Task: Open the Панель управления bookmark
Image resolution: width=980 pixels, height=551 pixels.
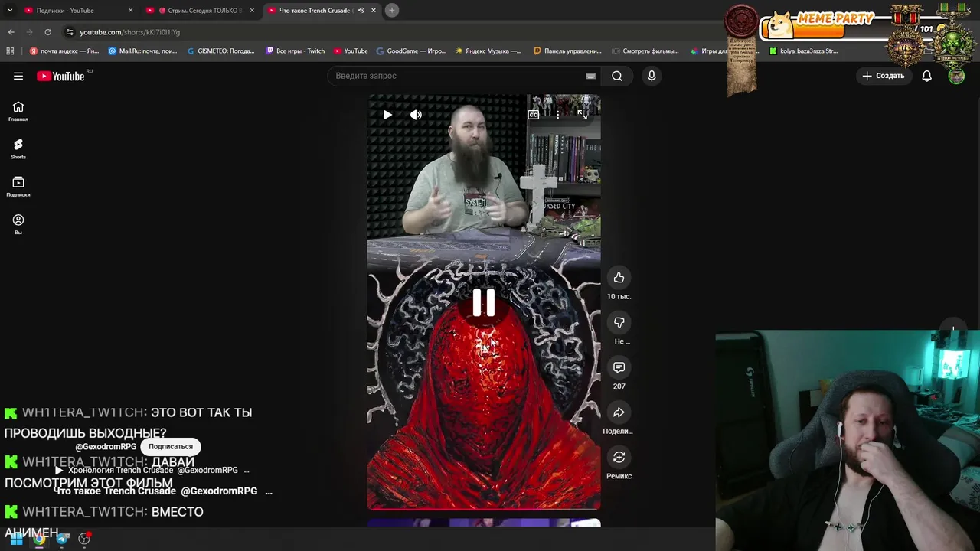Action: [x=567, y=51]
